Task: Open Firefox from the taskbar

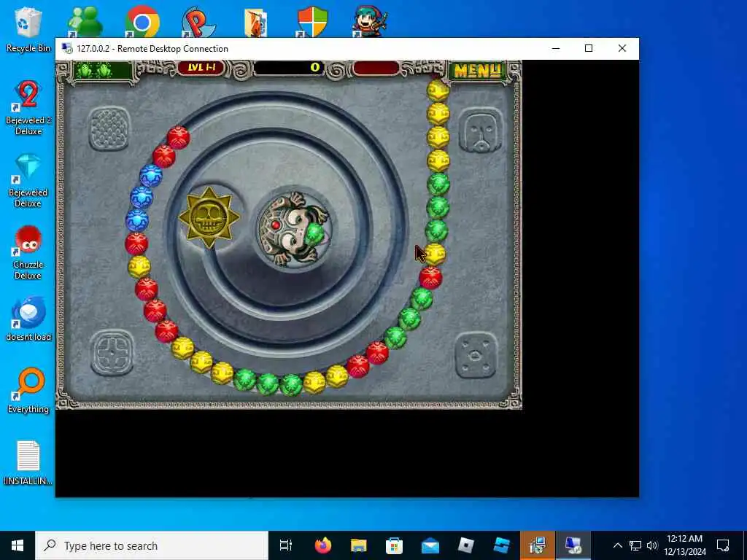Action: point(322,545)
